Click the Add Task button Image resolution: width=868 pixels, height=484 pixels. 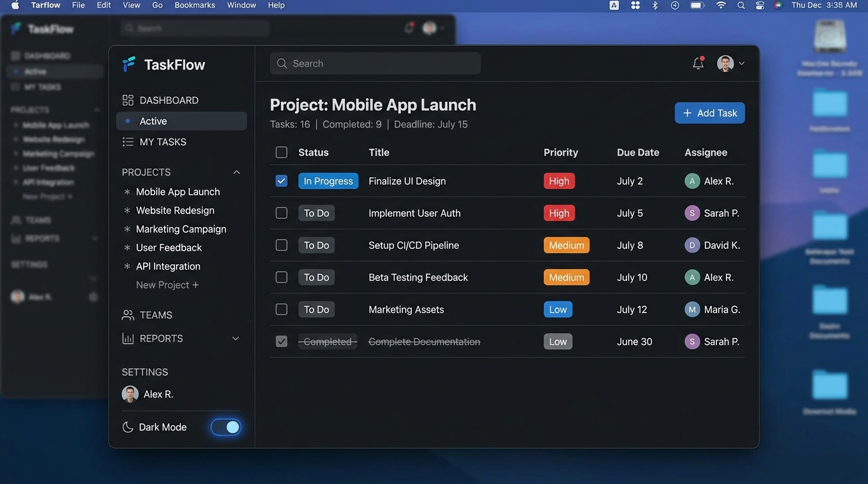[x=709, y=113]
